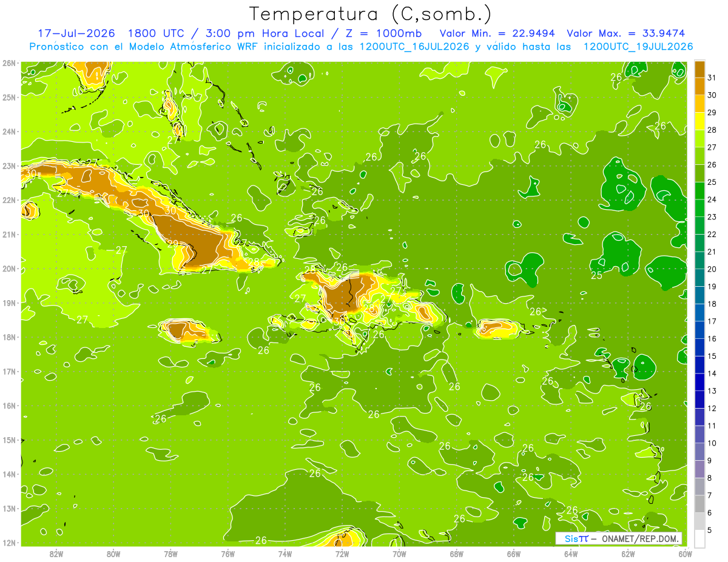Click the '76W' longitude axis label
This screenshot has width=728, height=562.
click(x=228, y=553)
